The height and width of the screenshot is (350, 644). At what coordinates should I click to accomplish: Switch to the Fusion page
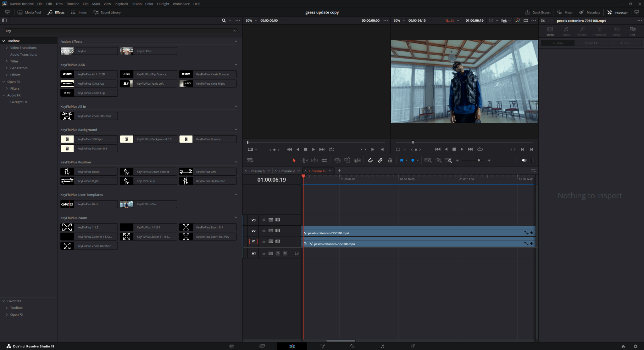tap(322, 346)
